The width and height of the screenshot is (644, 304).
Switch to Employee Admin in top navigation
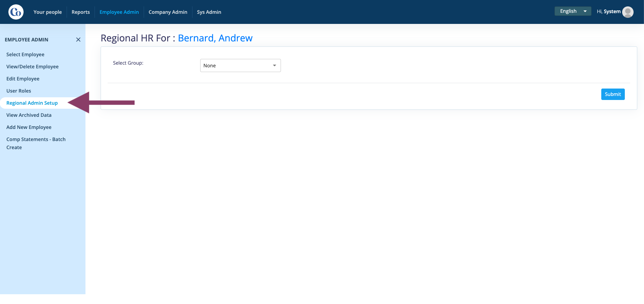119,12
